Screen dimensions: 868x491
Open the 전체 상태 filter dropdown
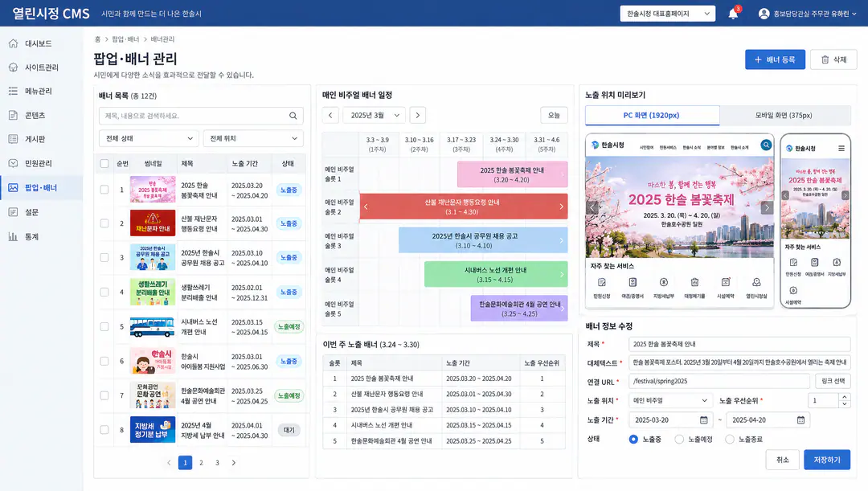pos(149,138)
